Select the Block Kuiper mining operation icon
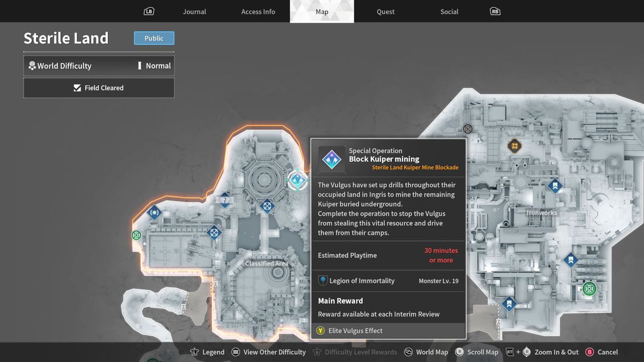This screenshot has width=644, height=362. (x=331, y=159)
